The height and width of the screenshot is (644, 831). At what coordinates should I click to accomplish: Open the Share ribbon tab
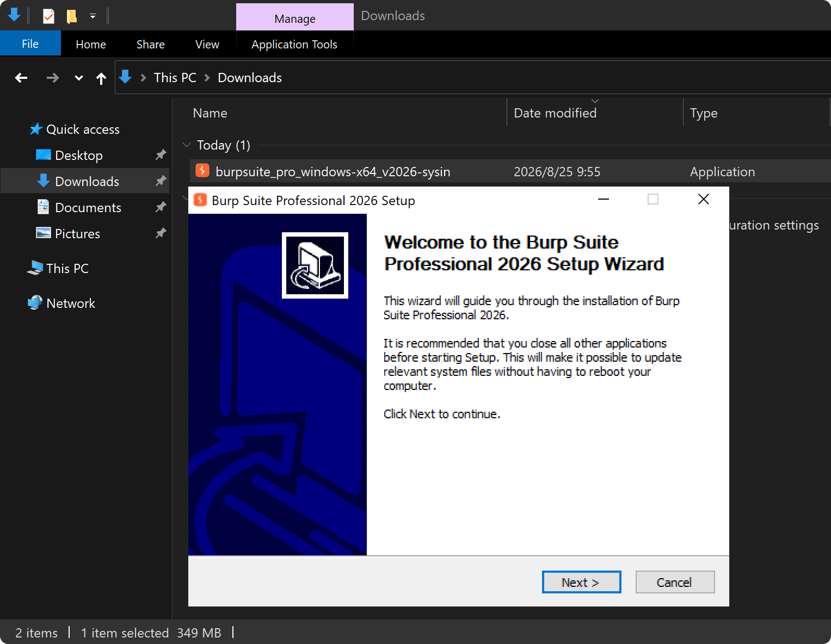(151, 44)
